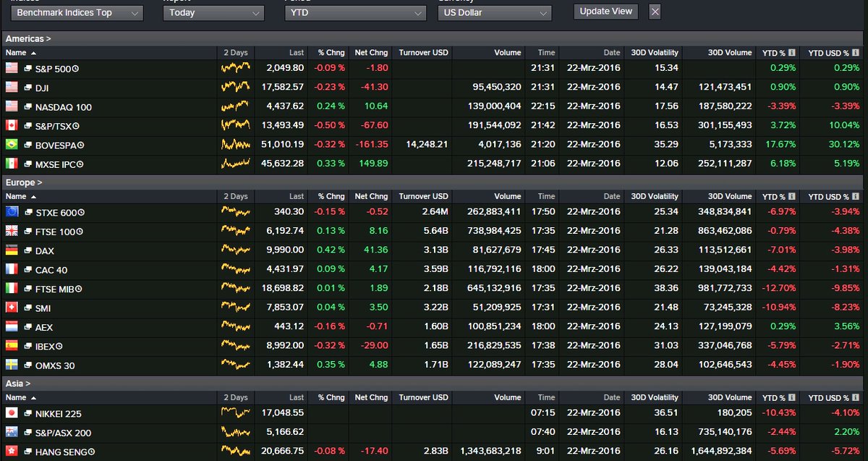Click the German flag beside DAX
This screenshot has width=868, height=461.
12,250
